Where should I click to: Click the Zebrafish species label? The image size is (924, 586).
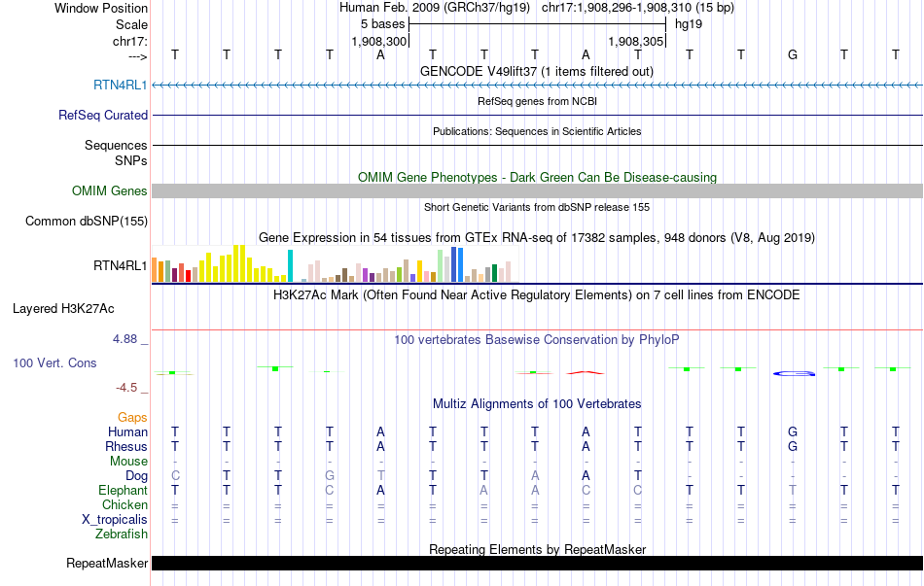click(122, 534)
